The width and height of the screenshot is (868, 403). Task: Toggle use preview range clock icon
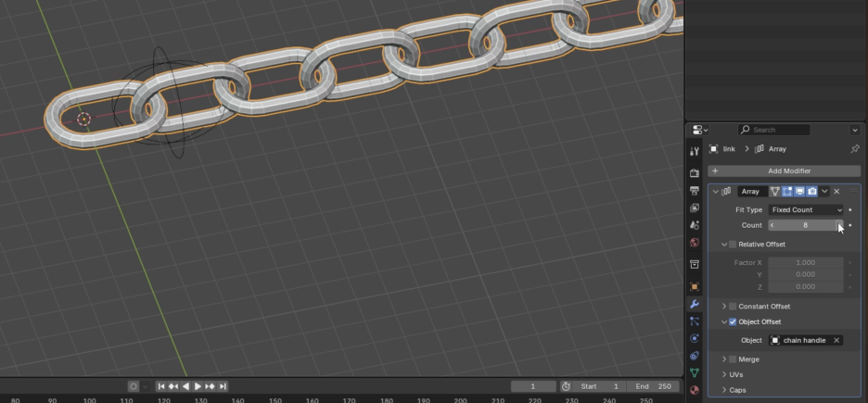tap(566, 386)
